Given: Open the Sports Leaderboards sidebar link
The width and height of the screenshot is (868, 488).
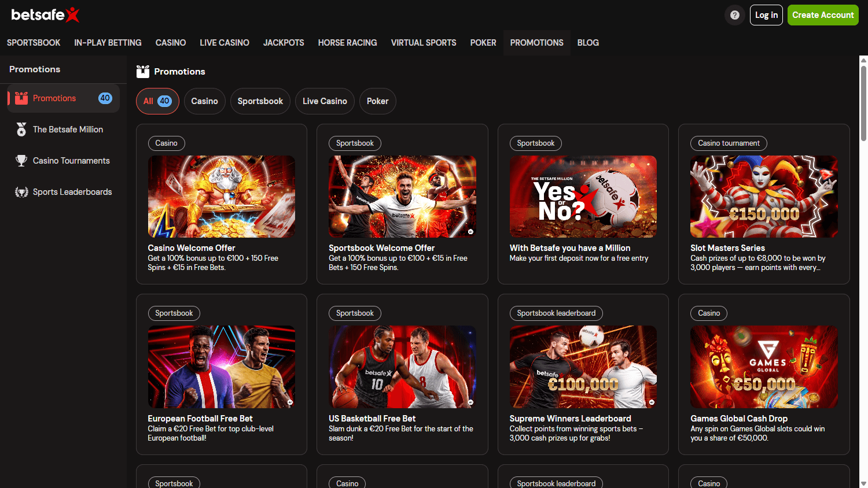Looking at the screenshot, I should pos(63,192).
